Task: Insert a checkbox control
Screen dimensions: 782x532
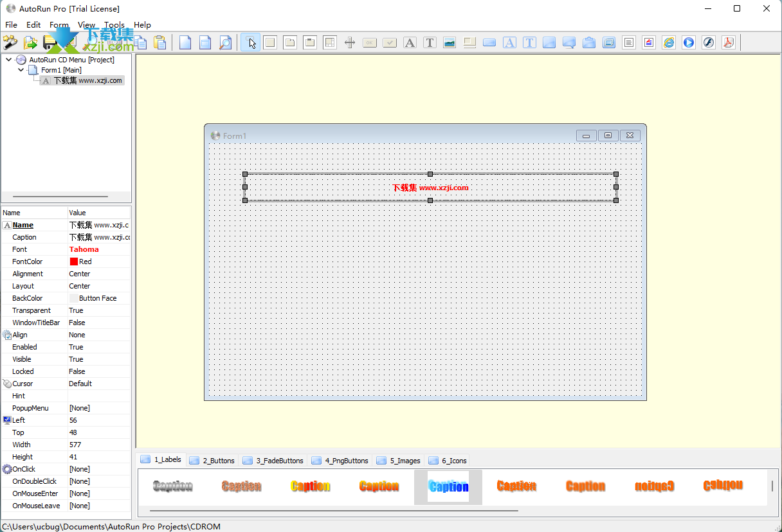Action: point(390,43)
